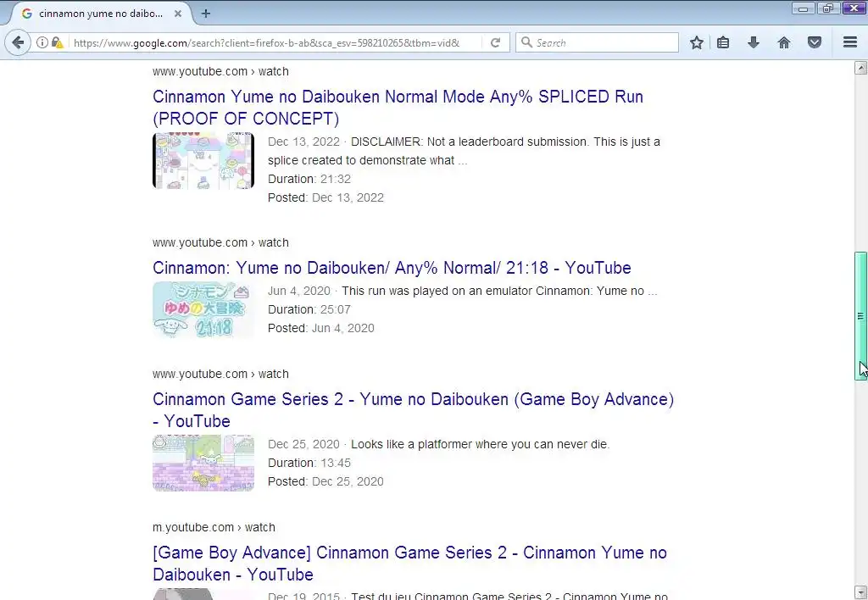Click 'Looks like a platformer' snippet text

[x=480, y=444]
